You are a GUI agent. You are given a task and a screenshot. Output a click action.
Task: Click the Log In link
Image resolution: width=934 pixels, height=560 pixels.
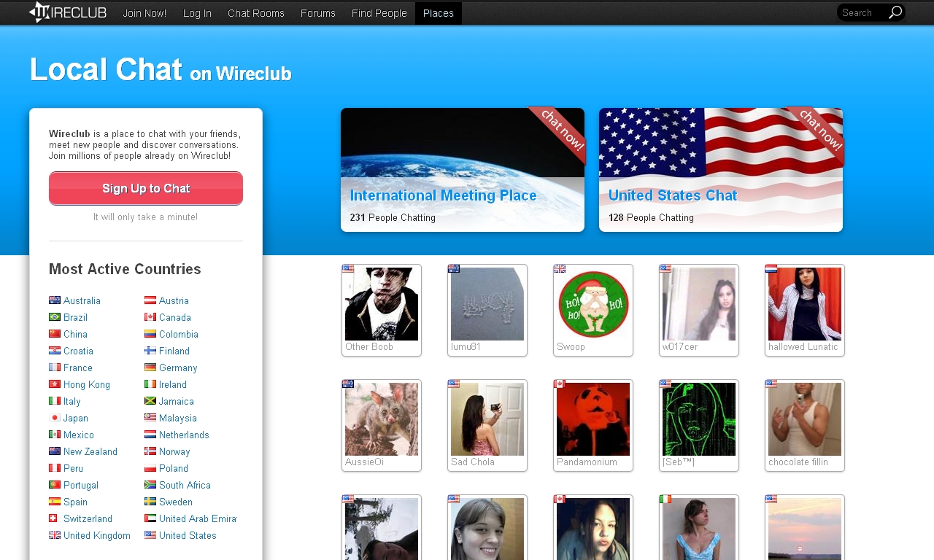196,12
